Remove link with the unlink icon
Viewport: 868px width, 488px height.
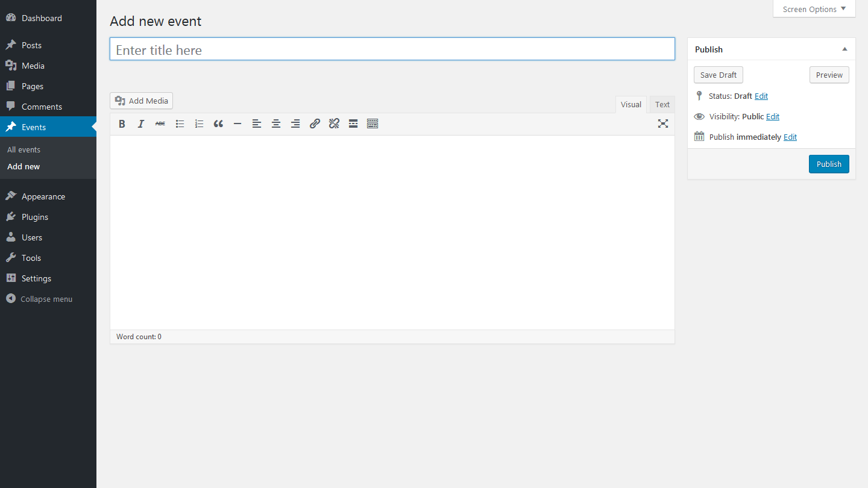tap(334, 124)
